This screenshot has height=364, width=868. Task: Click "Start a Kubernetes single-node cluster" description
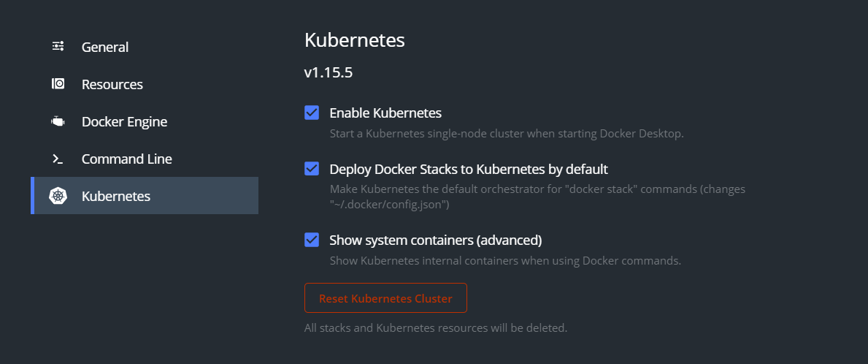[x=507, y=134]
